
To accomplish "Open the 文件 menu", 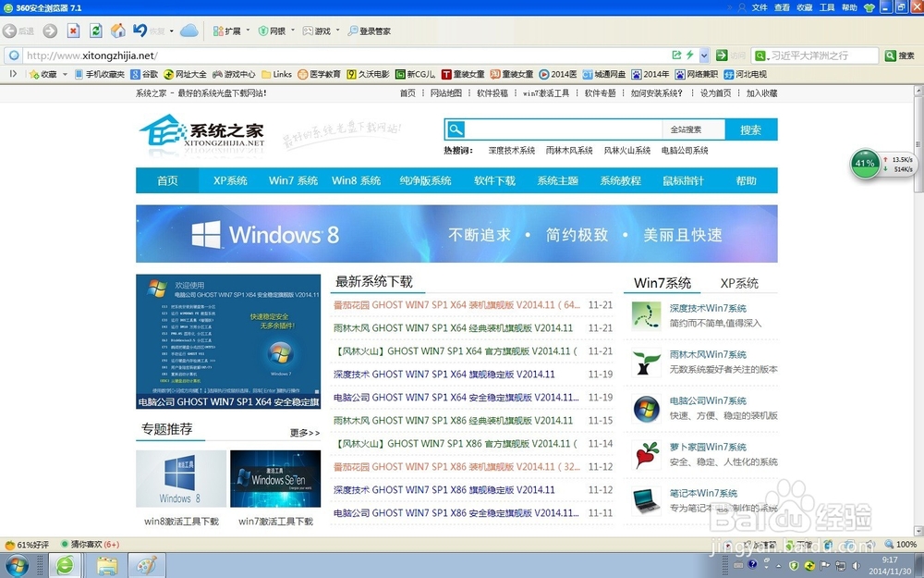I will pos(760,7).
